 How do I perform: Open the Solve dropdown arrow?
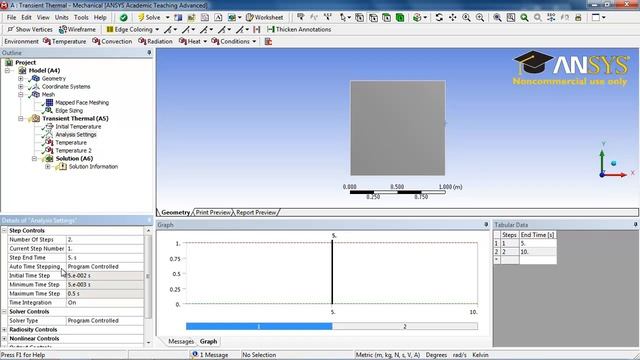click(167, 18)
